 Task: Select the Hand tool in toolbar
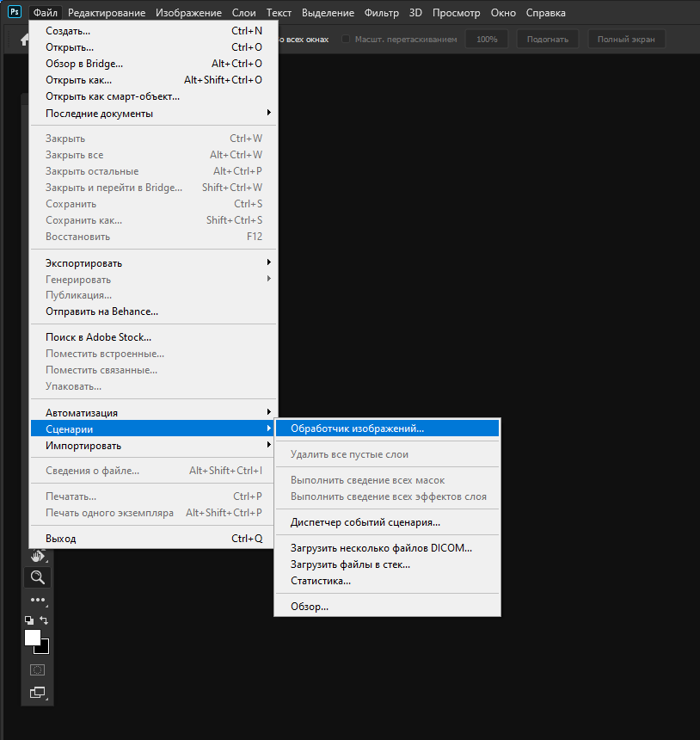38,557
